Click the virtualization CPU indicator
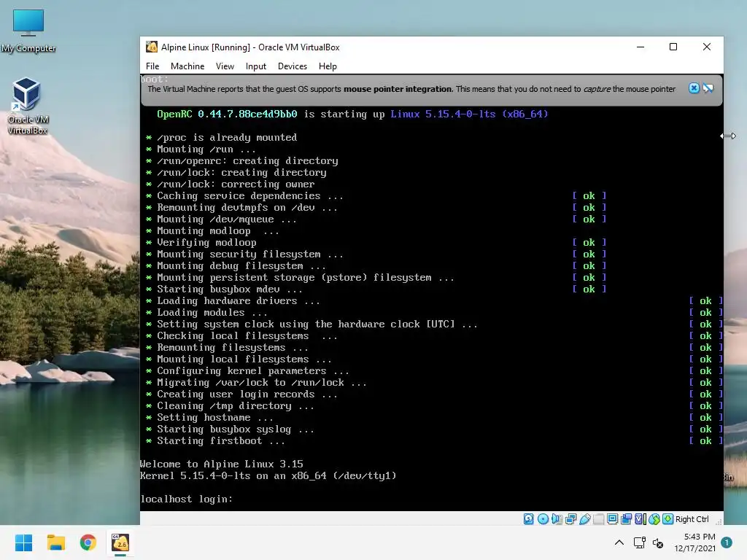This screenshot has height=560, width=747. 640,519
